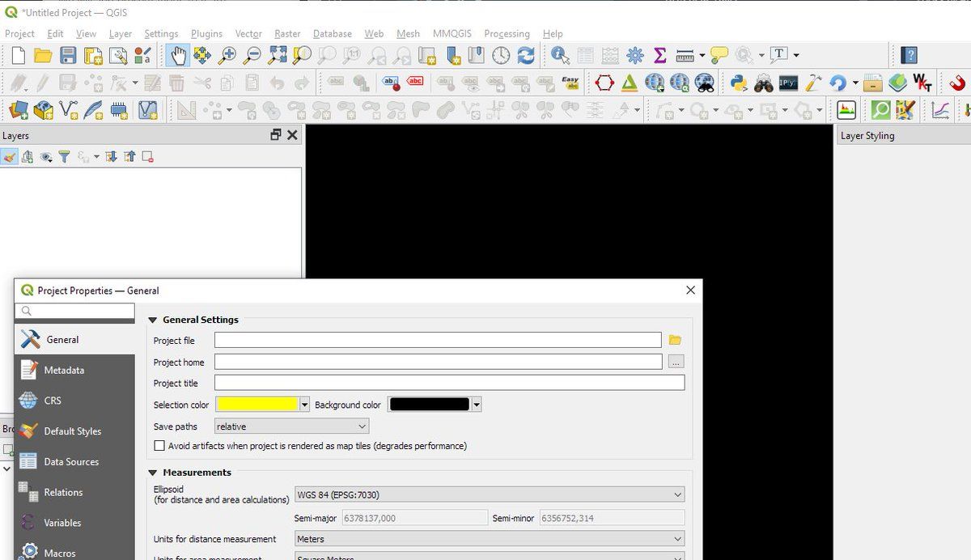Click the Project home browse button
Screen dimensions: 971x560
[676, 362]
